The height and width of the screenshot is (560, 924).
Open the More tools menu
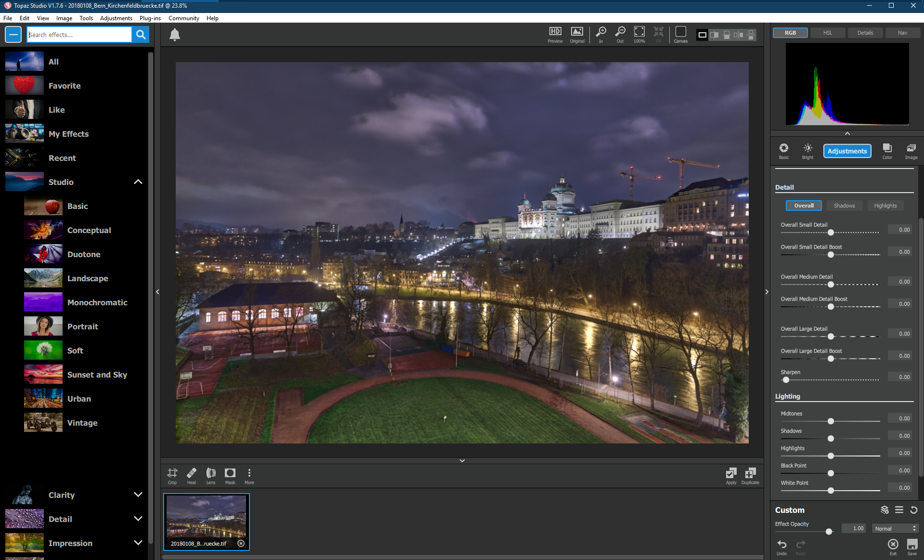click(x=249, y=476)
